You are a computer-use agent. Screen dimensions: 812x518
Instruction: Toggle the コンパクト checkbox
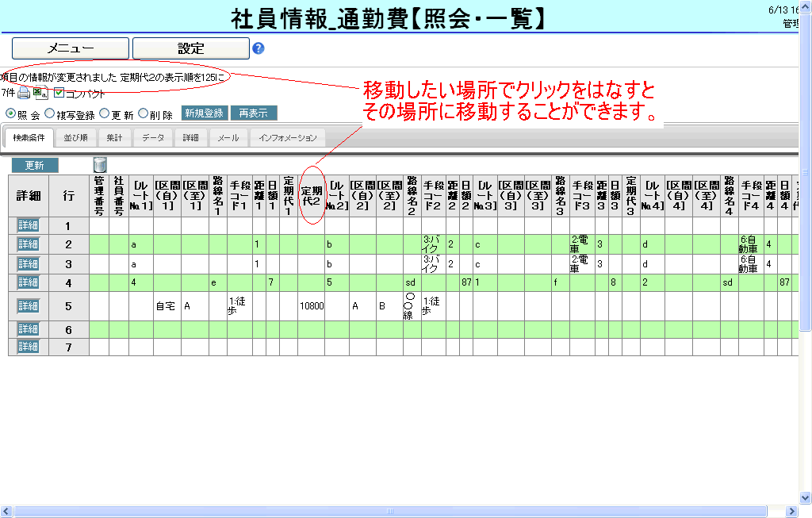(x=59, y=93)
